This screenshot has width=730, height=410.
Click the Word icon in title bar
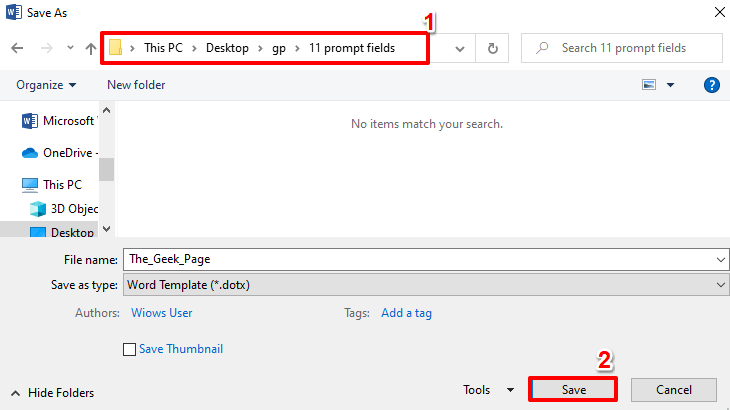[x=14, y=12]
